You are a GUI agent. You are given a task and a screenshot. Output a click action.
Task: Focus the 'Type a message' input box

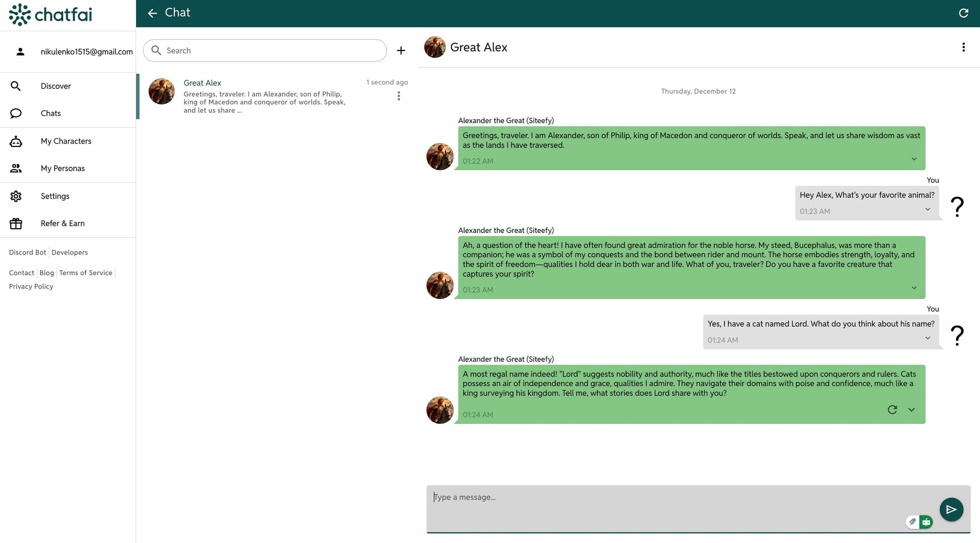tap(664, 502)
